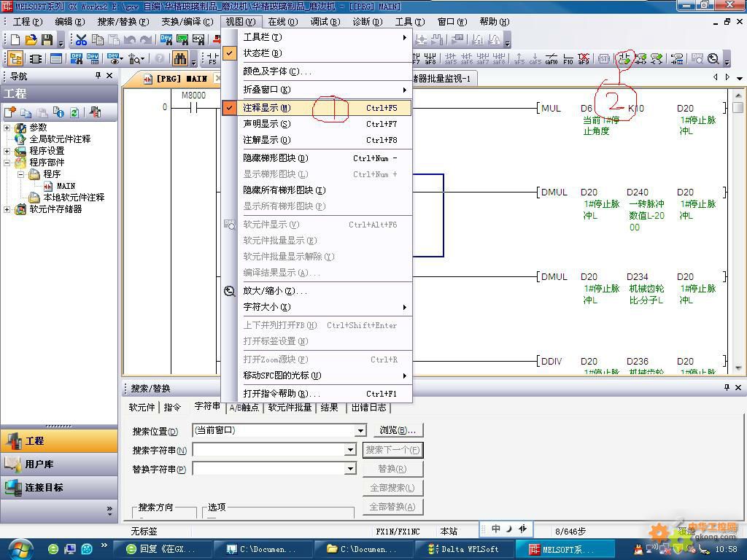Click the 搜索字符串 input field
Image resolution: width=747 pixels, height=560 pixels.
(268, 450)
